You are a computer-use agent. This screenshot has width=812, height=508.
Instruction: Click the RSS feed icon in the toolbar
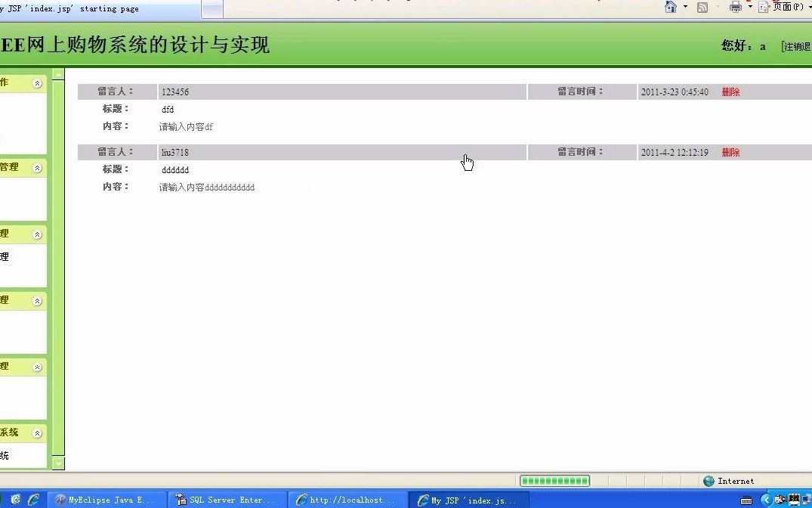coord(702,7)
